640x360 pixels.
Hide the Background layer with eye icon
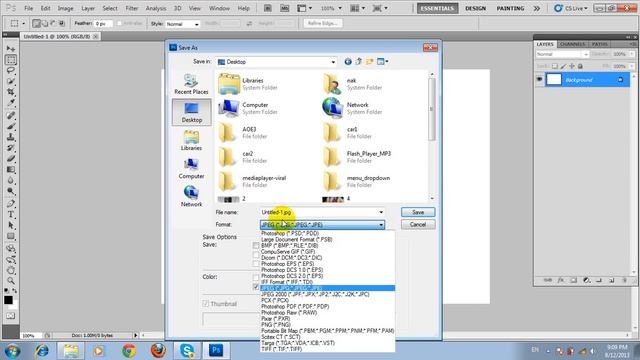point(539,80)
